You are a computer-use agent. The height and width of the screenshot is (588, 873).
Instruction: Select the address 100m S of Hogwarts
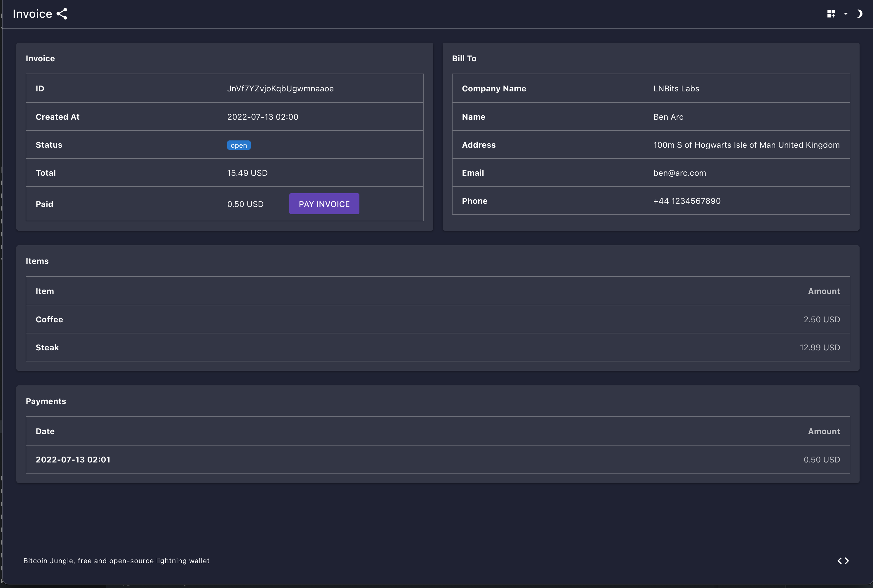[746, 145]
